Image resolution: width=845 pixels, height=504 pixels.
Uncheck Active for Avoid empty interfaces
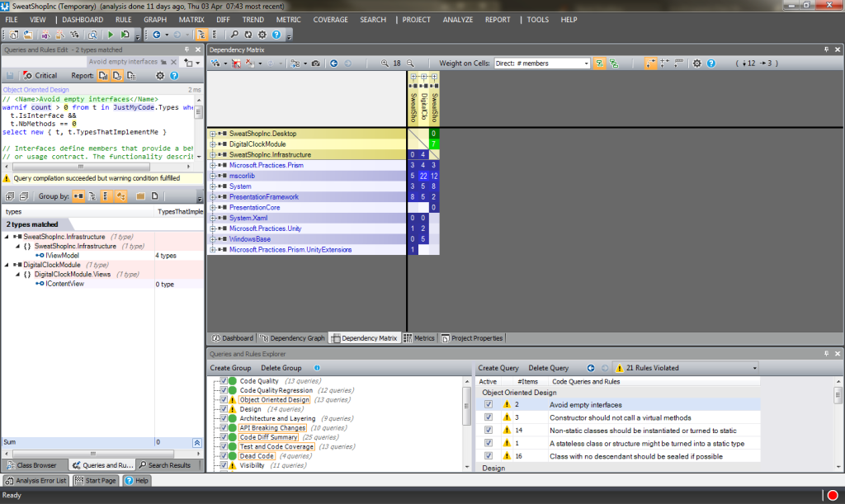(x=489, y=404)
